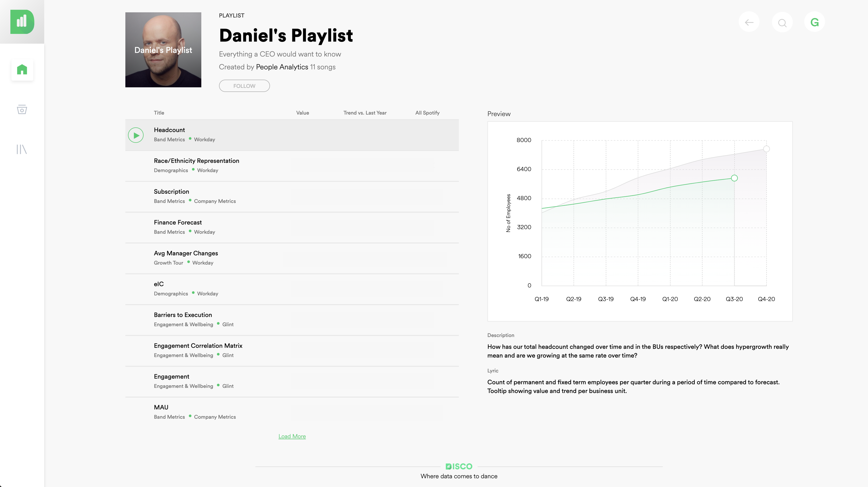Select the MAU row
The height and width of the screenshot is (487, 868).
pyautogui.click(x=292, y=412)
